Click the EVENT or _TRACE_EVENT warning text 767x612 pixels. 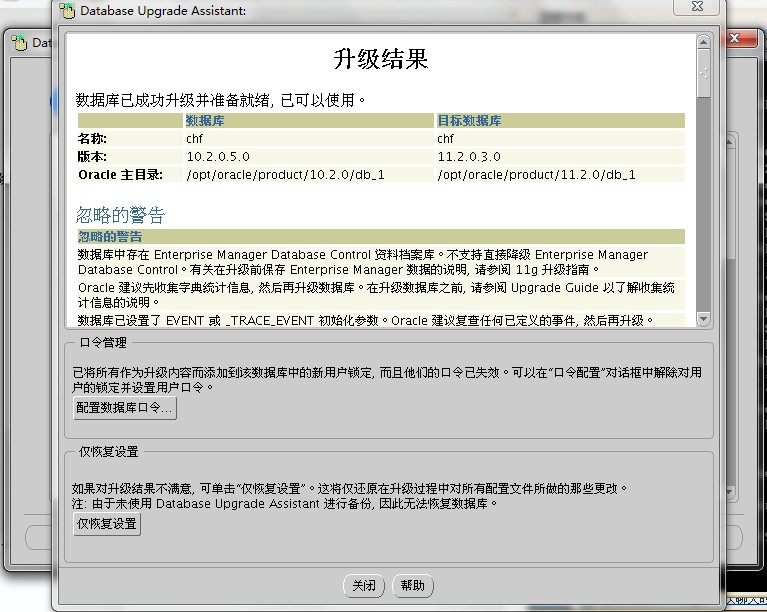pos(365,320)
